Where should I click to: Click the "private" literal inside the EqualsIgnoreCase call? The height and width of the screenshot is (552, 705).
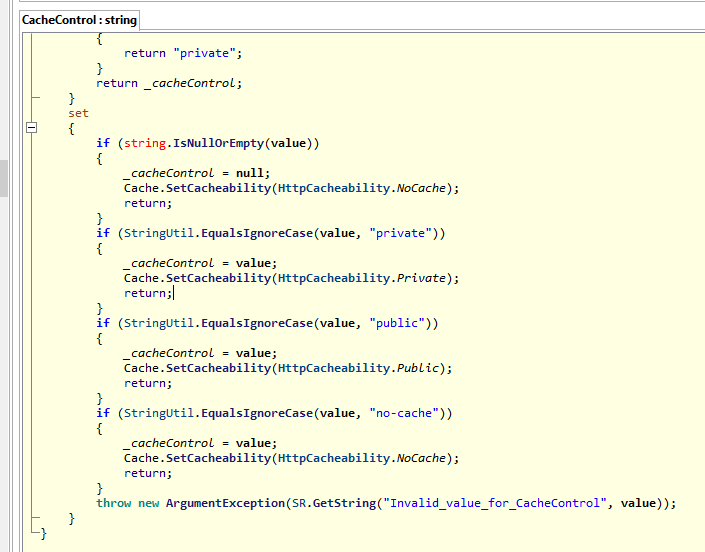point(401,233)
